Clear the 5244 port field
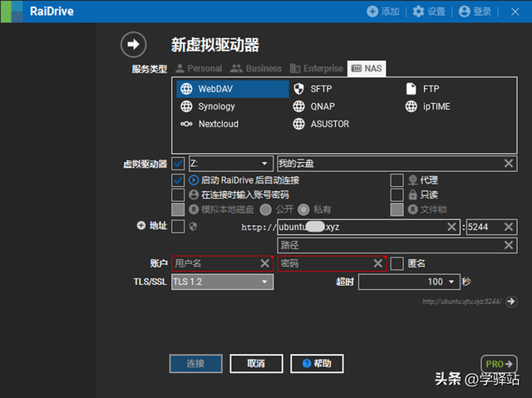Viewport: 532px width, 398px height. (508, 227)
